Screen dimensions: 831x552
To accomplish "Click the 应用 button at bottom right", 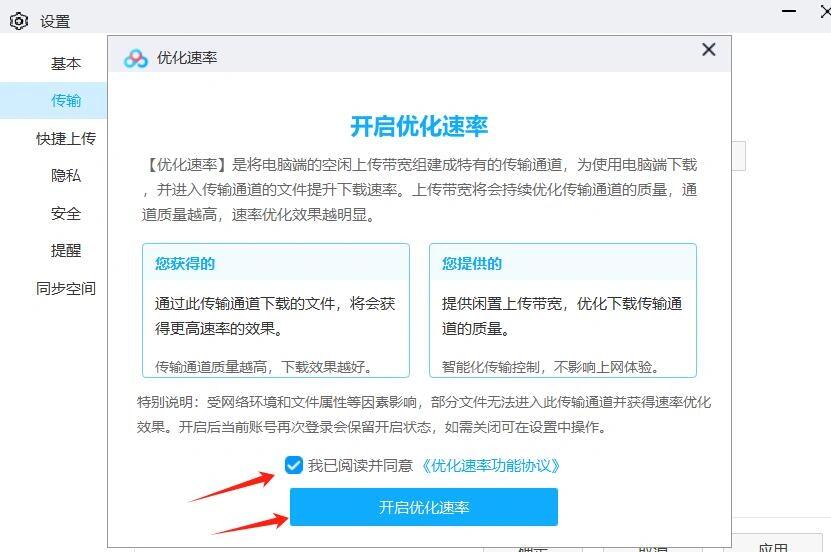I will tap(773, 547).
